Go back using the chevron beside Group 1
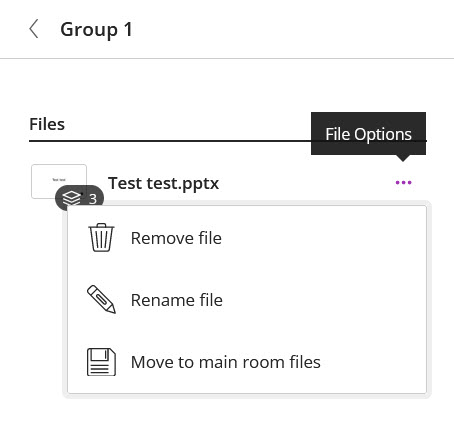 [x=34, y=29]
